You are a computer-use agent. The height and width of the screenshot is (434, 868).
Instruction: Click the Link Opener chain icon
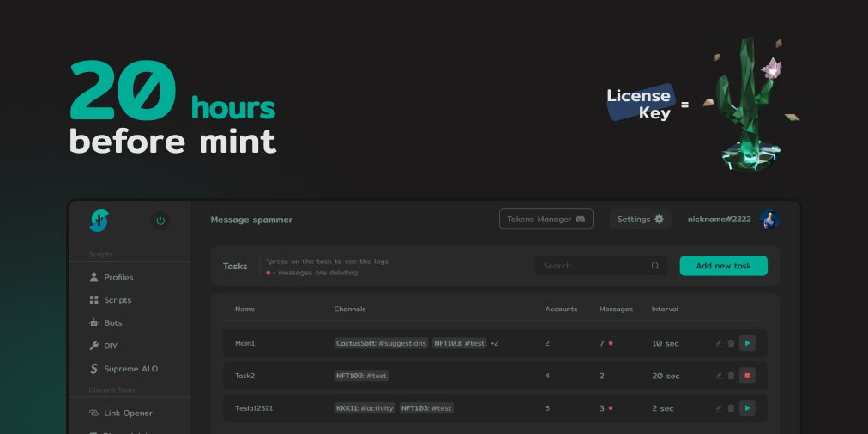(93, 413)
